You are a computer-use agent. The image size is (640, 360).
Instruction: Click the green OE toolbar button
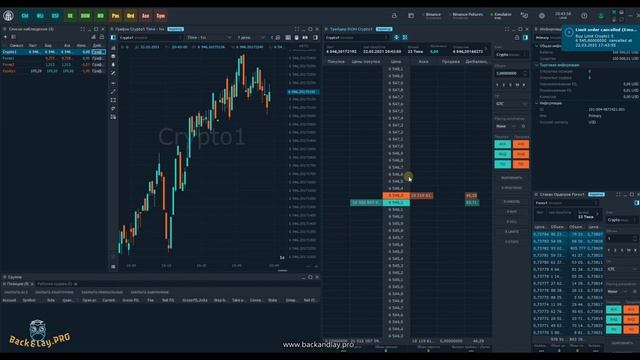[x=70, y=16]
